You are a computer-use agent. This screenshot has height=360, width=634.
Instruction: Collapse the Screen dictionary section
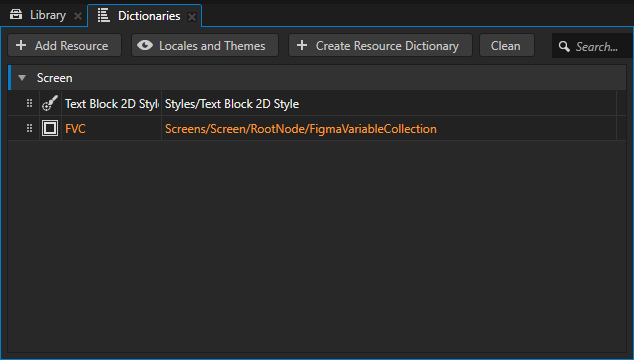22,78
